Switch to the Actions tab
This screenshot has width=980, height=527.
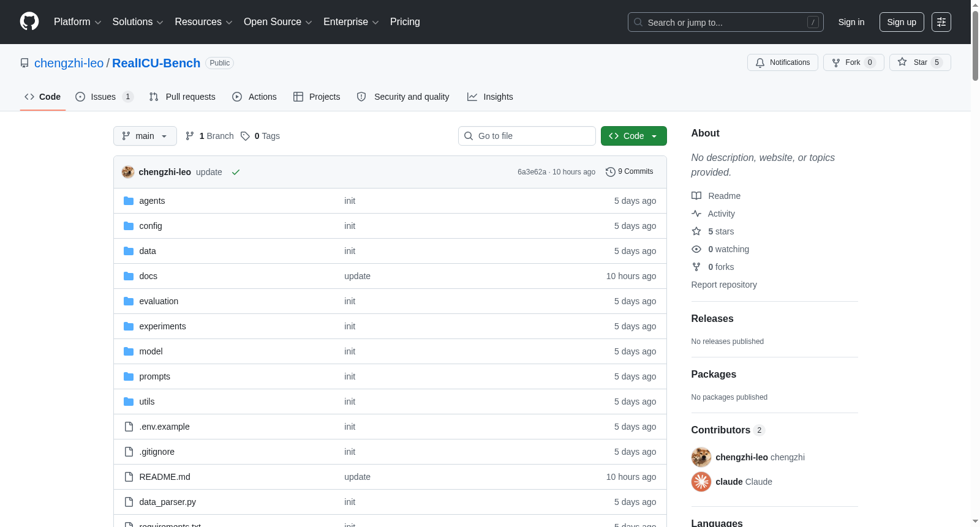click(x=254, y=97)
